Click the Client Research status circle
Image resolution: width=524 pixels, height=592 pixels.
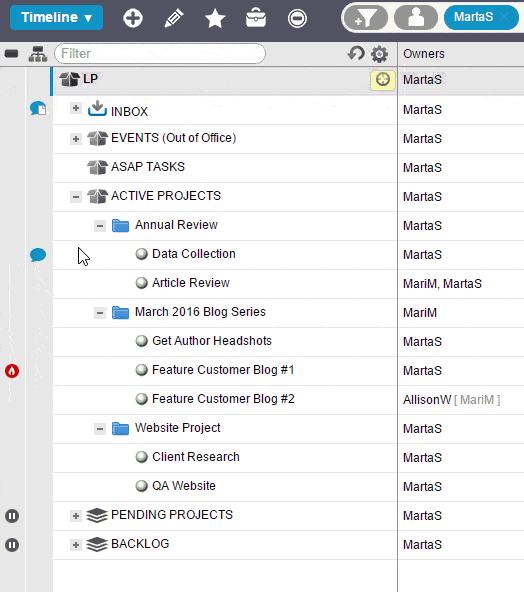click(142, 457)
